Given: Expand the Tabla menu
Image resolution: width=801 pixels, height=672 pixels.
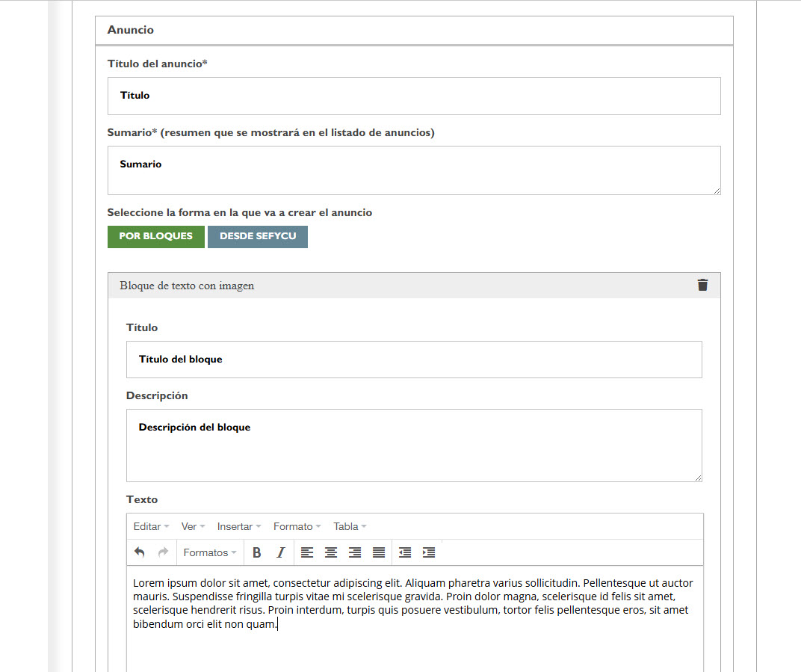Looking at the screenshot, I should point(350,526).
